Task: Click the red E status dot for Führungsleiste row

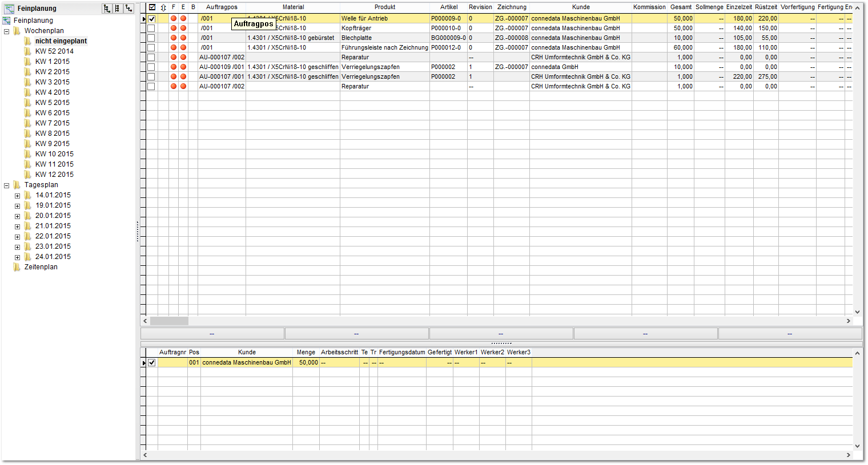Action: click(x=183, y=47)
